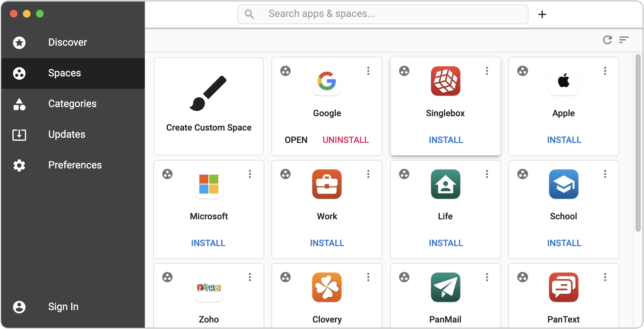Click the Preferences gear icon
Image resolution: width=644 pixels, height=329 pixels.
[19, 165]
